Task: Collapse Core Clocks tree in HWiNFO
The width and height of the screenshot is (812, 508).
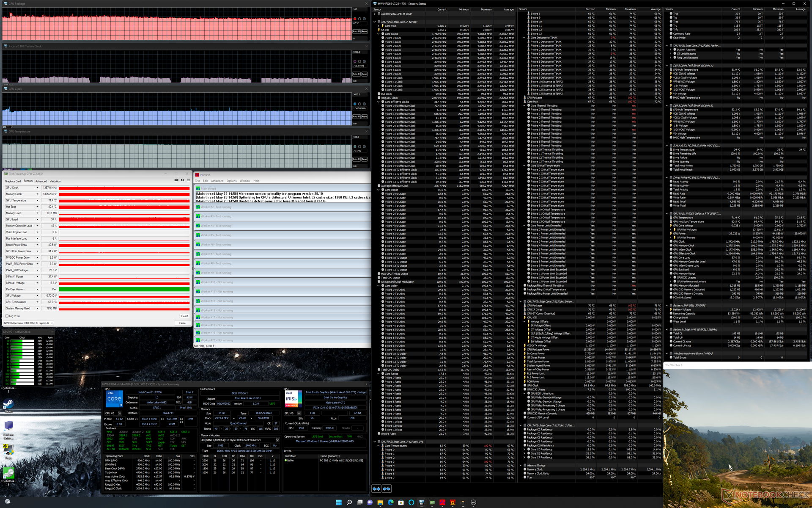Action: coord(379,34)
